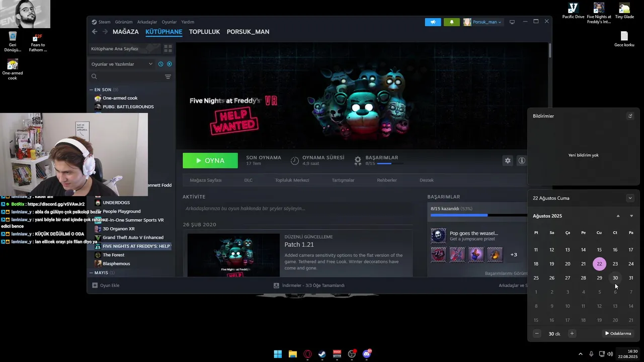Select August 30 in the calendar

(615, 278)
